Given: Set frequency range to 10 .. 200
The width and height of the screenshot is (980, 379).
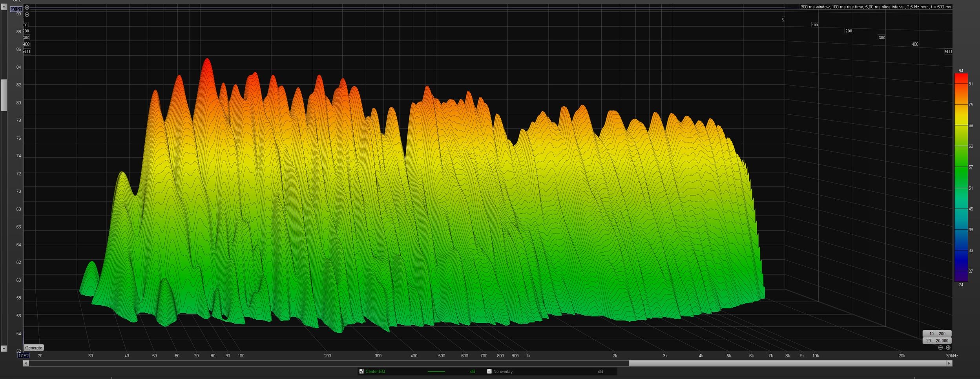Looking at the screenshot, I should [937, 333].
